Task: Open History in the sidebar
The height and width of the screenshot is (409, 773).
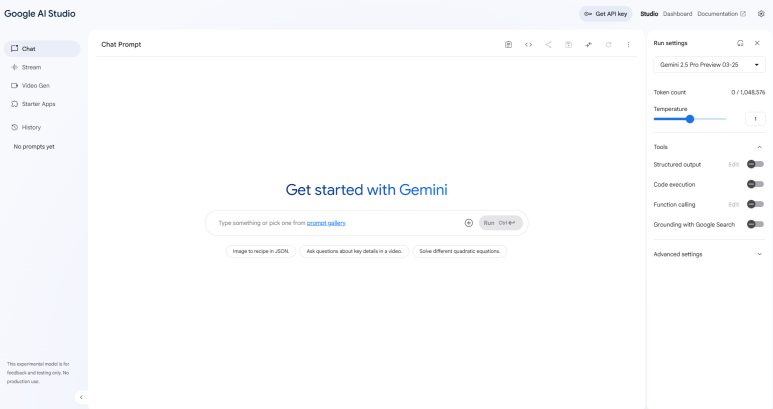Action: coord(42,127)
